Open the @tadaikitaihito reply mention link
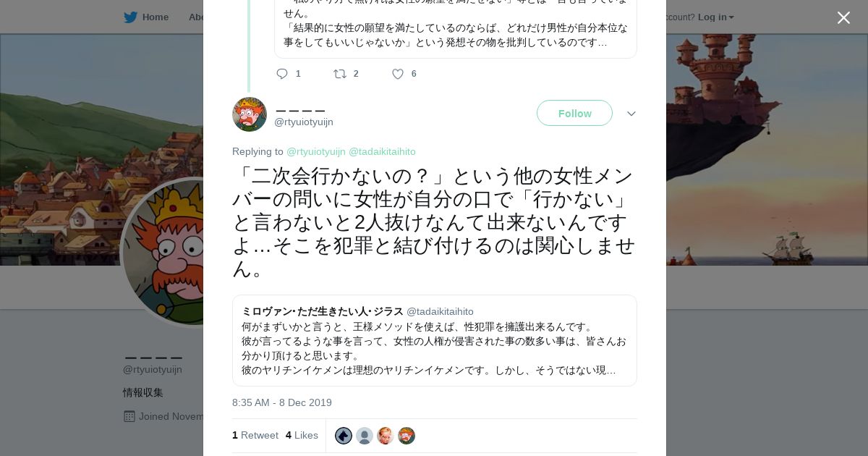Viewport: 868px width, 456px height. click(382, 152)
